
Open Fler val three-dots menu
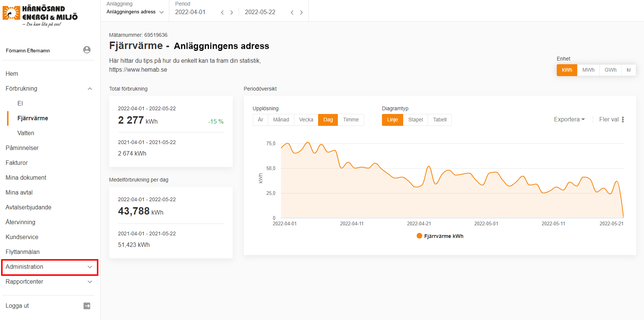tap(623, 120)
